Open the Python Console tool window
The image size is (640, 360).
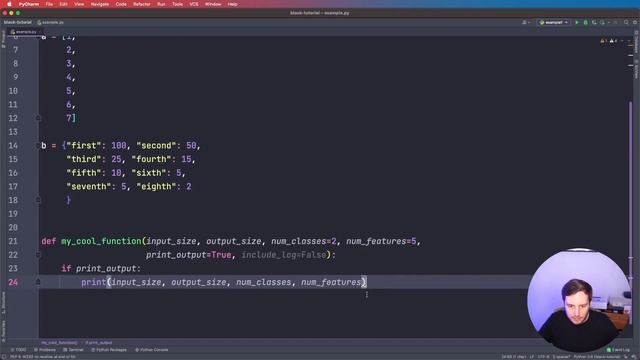pos(151,350)
